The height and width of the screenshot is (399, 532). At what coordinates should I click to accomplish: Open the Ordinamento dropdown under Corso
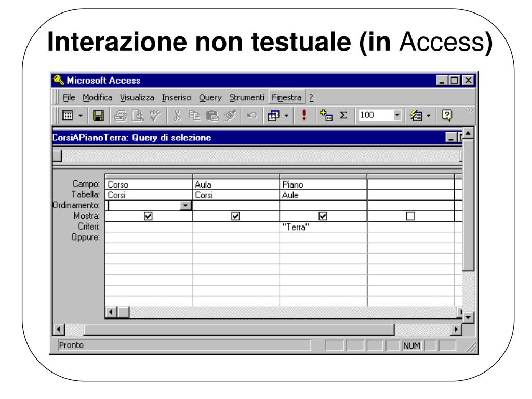pos(185,206)
